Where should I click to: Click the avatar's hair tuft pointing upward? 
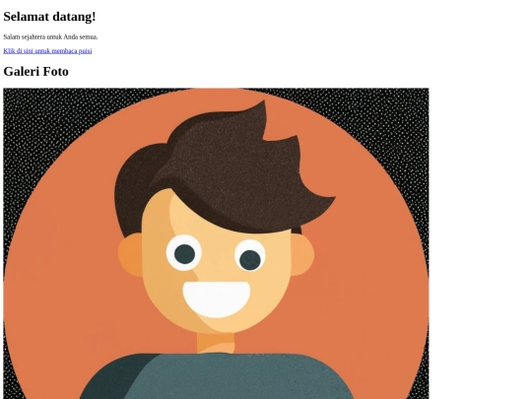click(259, 115)
